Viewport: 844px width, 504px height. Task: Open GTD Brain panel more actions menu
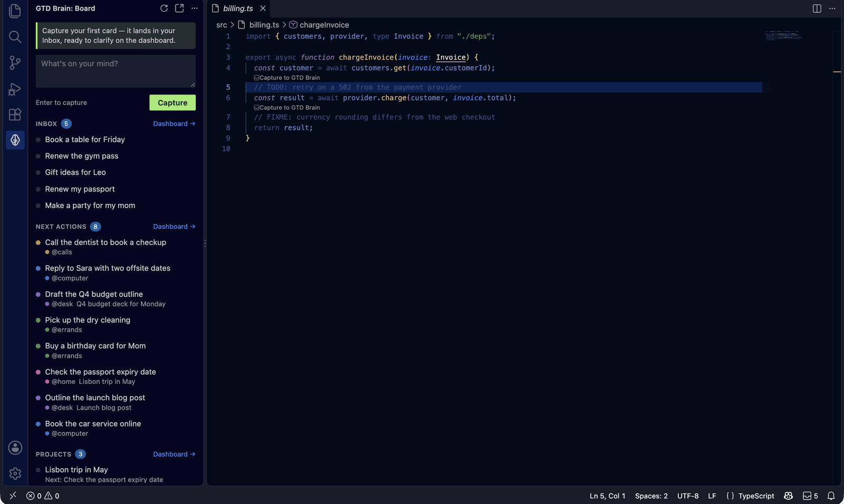[x=195, y=8]
